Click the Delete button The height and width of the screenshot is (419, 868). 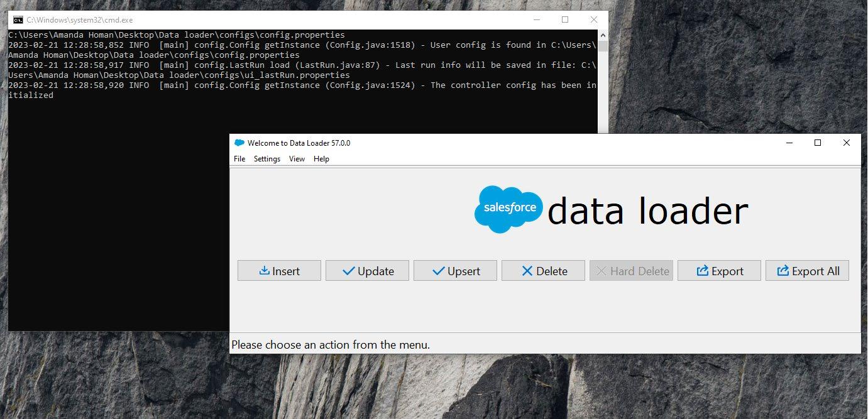click(543, 271)
